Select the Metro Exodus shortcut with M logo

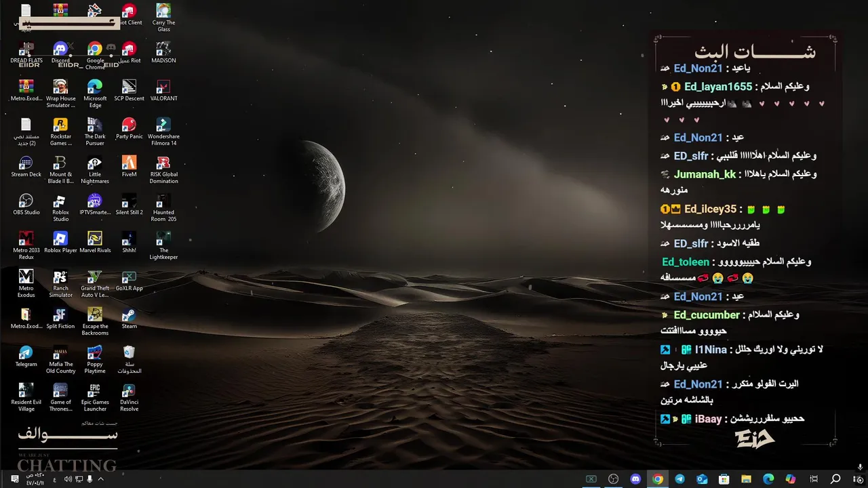tap(26, 283)
